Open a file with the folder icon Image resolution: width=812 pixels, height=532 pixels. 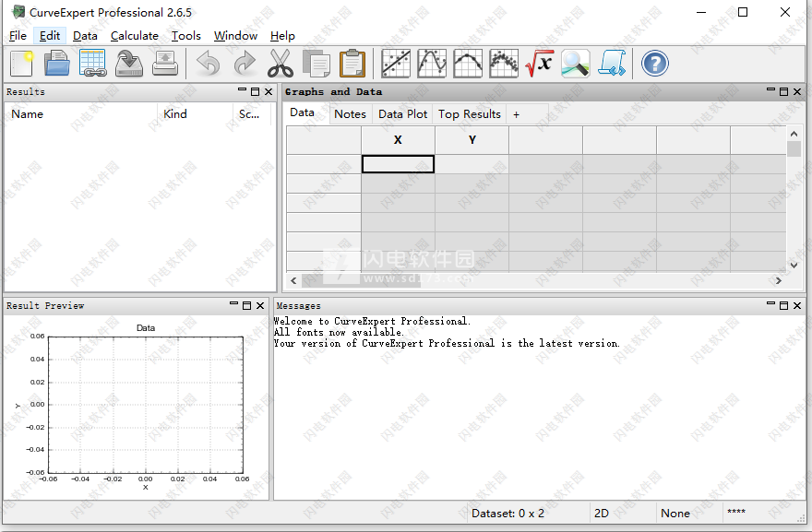pyautogui.click(x=57, y=64)
